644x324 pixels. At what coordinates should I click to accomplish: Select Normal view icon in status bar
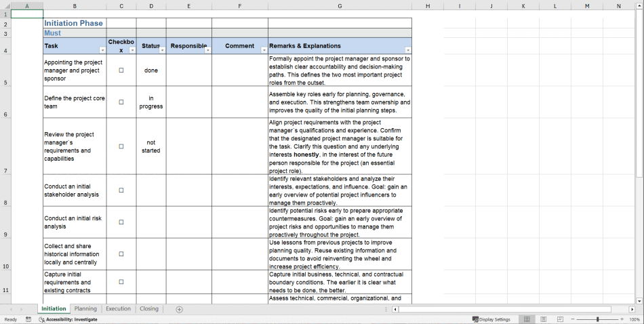(526, 319)
